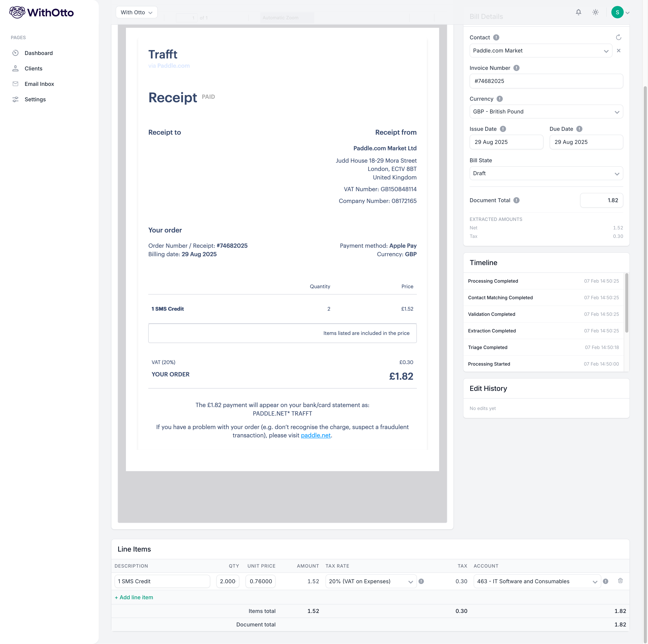Click the Document Total info icon

tap(516, 200)
